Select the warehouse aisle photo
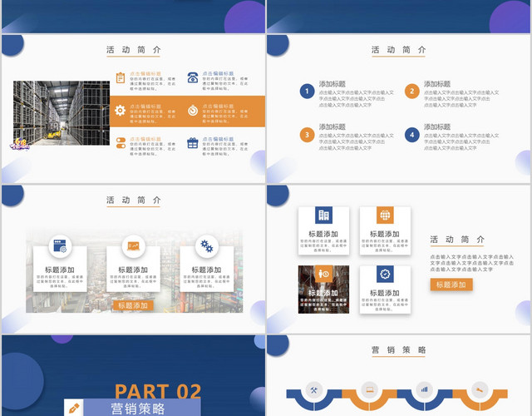The width and height of the screenshot is (532, 416). point(62,113)
